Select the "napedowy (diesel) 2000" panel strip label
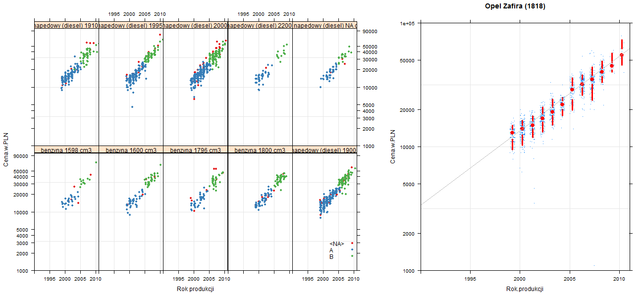Viewport: 644px width, 297px height. [195, 26]
